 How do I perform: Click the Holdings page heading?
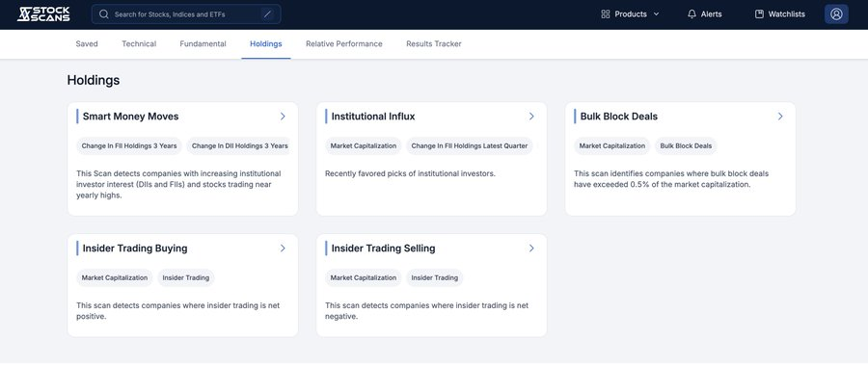coord(94,81)
